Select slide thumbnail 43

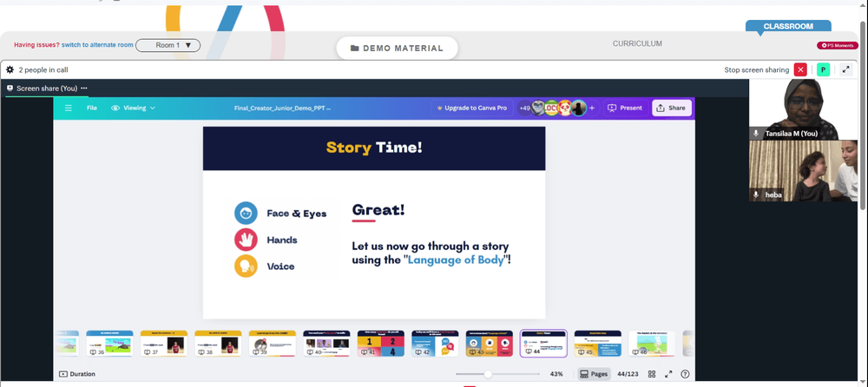(x=490, y=344)
